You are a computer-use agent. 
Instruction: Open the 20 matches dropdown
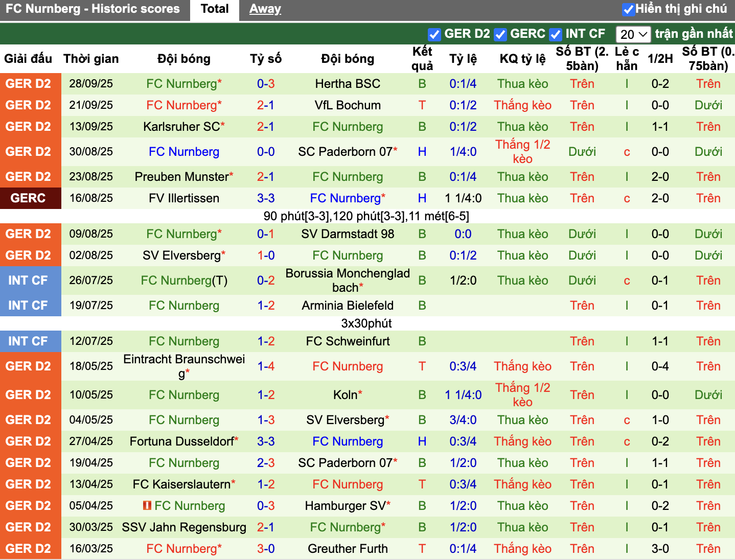pyautogui.click(x=633, y=34)
